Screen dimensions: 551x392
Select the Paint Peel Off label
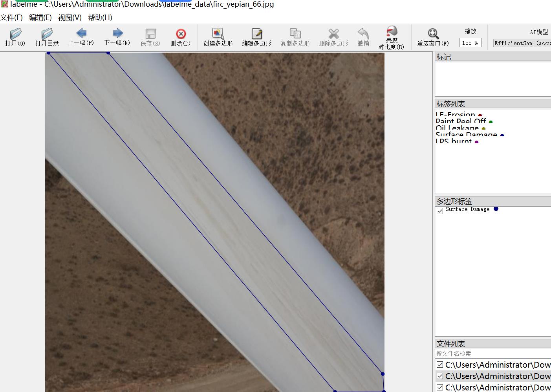(x=461, y=121)
